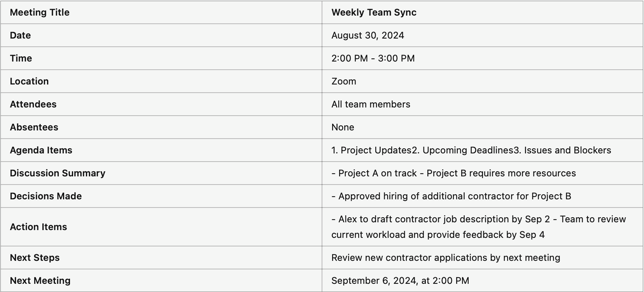The image size is (644, 292).
Task: Click the September 6, 2024 meeting value
Action: 400,281
